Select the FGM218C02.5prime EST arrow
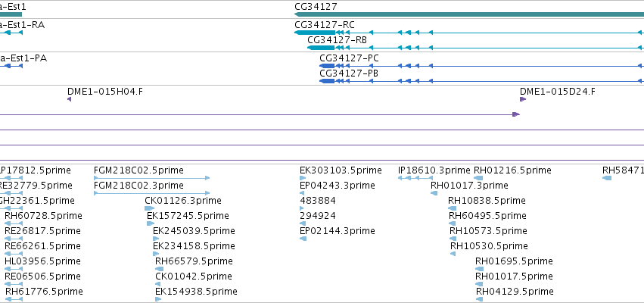644x303 pixels. [152, 178]
